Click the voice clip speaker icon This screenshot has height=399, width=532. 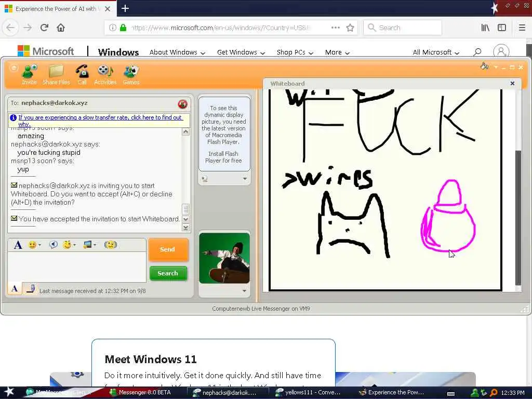pos(54,245)
